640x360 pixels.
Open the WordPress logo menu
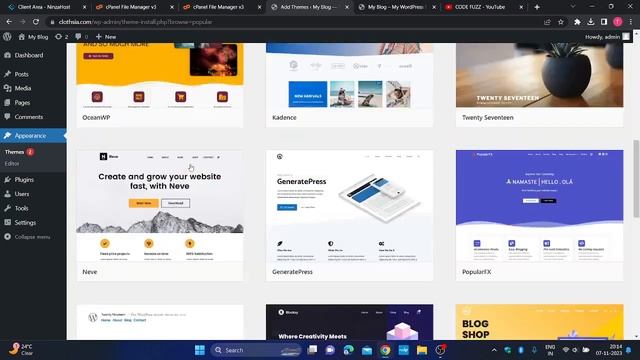tap(7, 37)
